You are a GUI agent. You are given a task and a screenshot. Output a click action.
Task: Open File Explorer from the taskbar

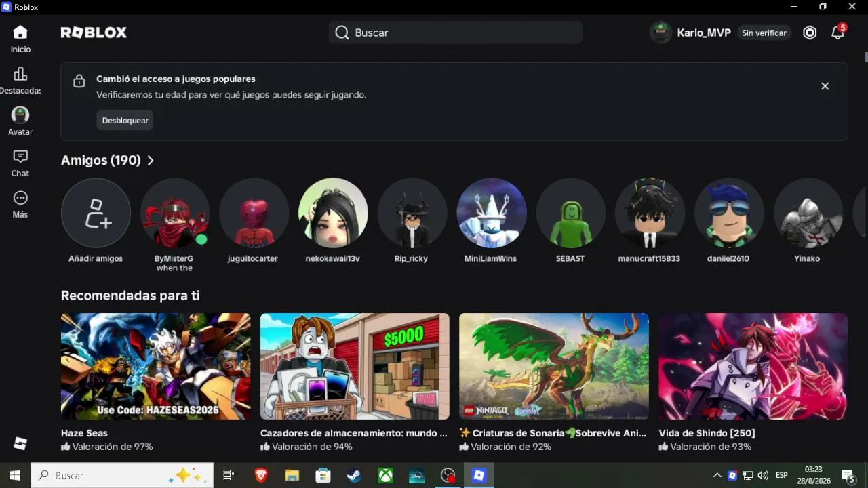point(292,476)
